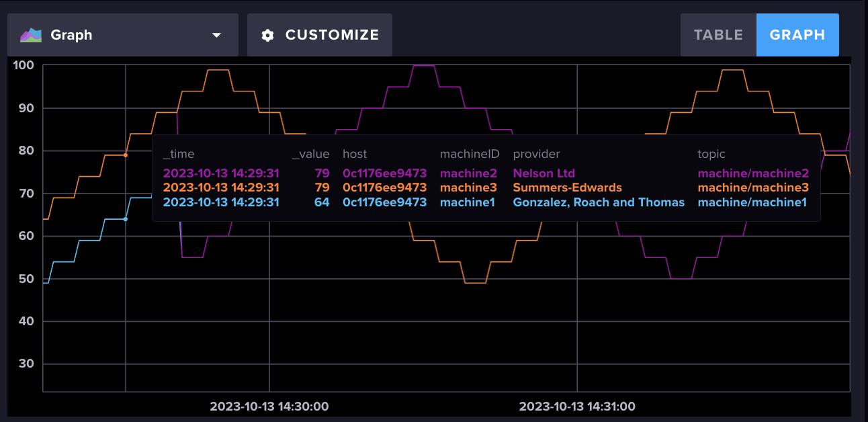Image resolution: width=868 pixels, height=422 pixels.
Task: Click the y-axis label 90
Action: pos(27,108)
